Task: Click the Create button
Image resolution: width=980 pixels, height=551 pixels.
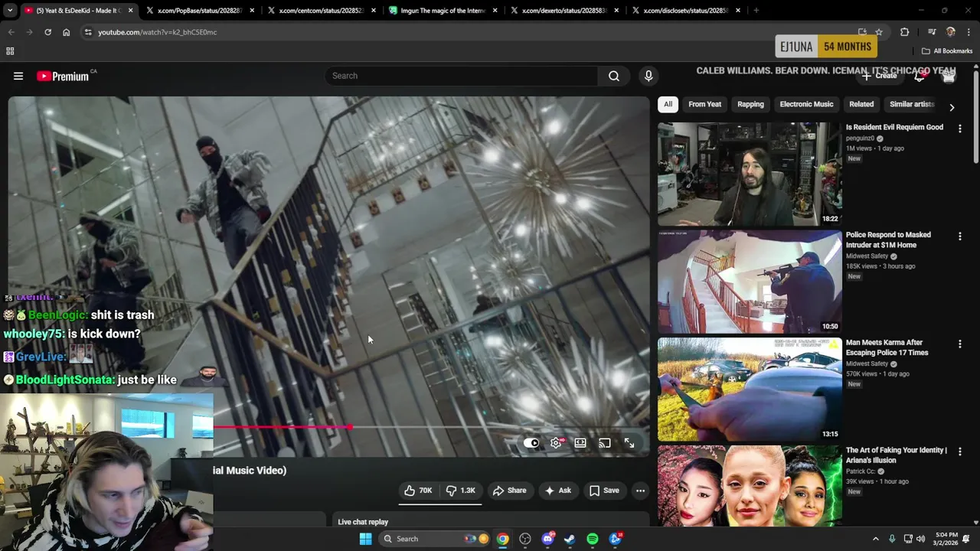Action: point(879,76)
